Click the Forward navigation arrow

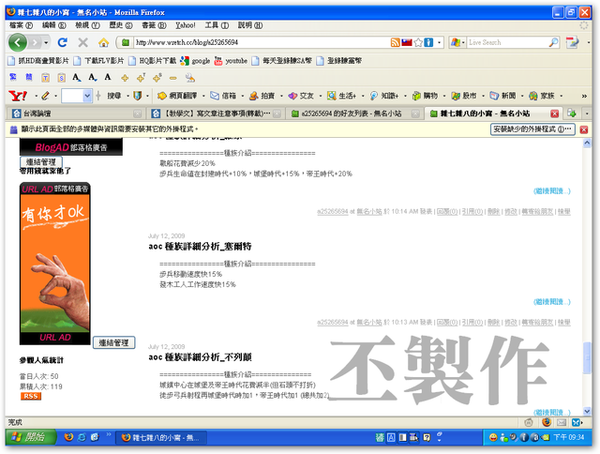click(35, 42)
